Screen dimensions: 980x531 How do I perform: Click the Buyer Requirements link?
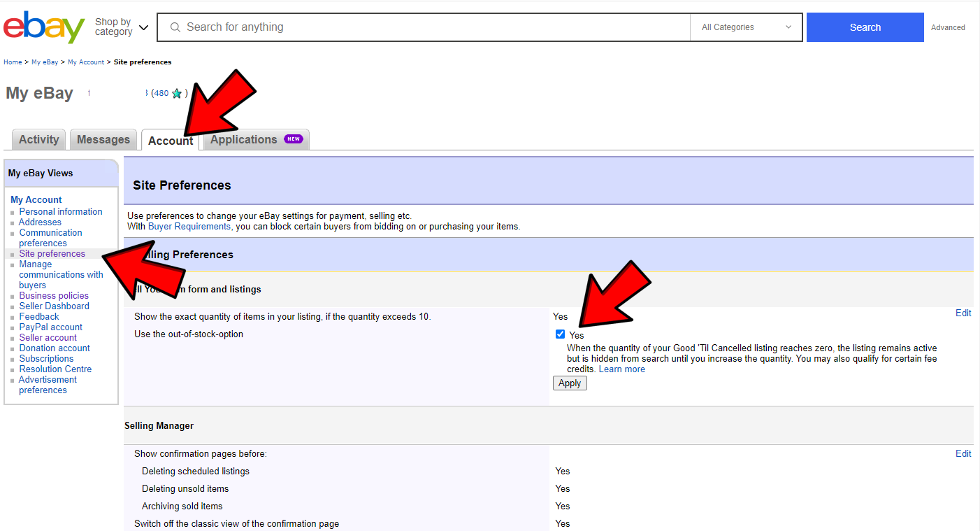coord(189,227)
